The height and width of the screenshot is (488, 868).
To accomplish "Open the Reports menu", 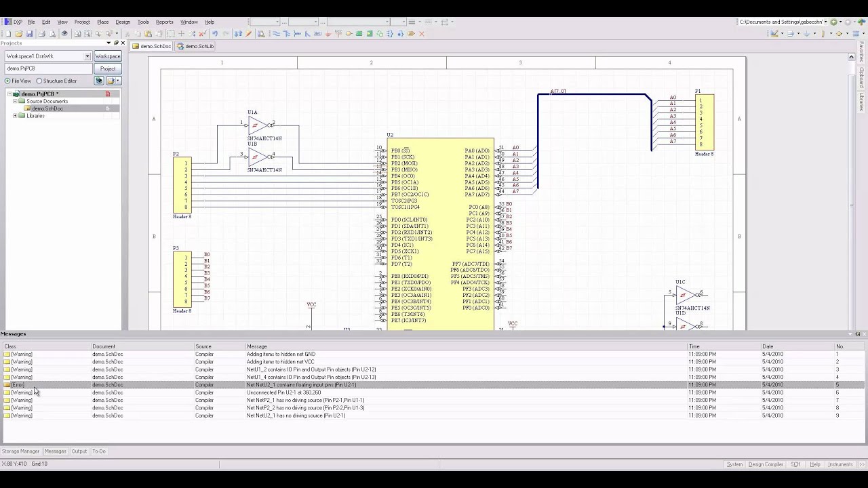I will (165, 22).
